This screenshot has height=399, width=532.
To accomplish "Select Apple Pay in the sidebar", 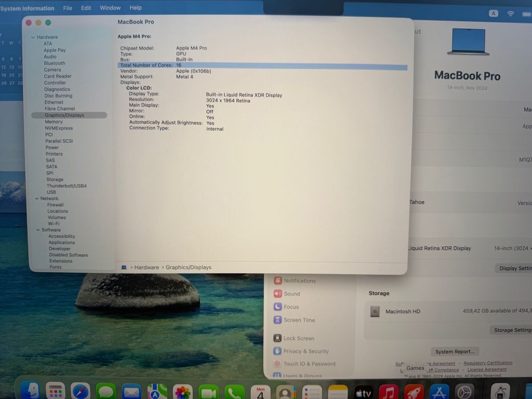I will (x=55, y=50).
